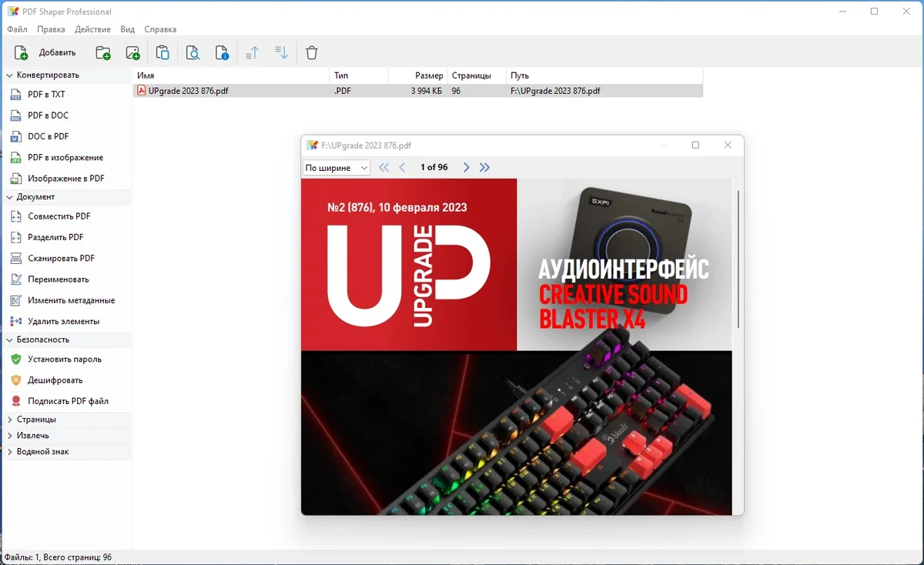This screenshot has height=565, width=924.
Task: Click the file properties info icon
Action: [x=222, y=52]
